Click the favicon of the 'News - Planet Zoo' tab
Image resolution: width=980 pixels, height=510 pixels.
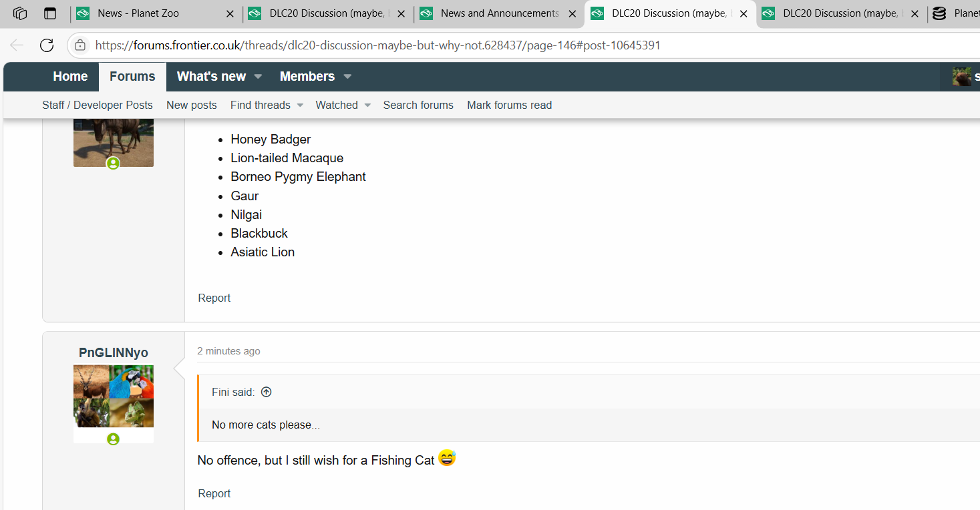[x=83, y=13]
